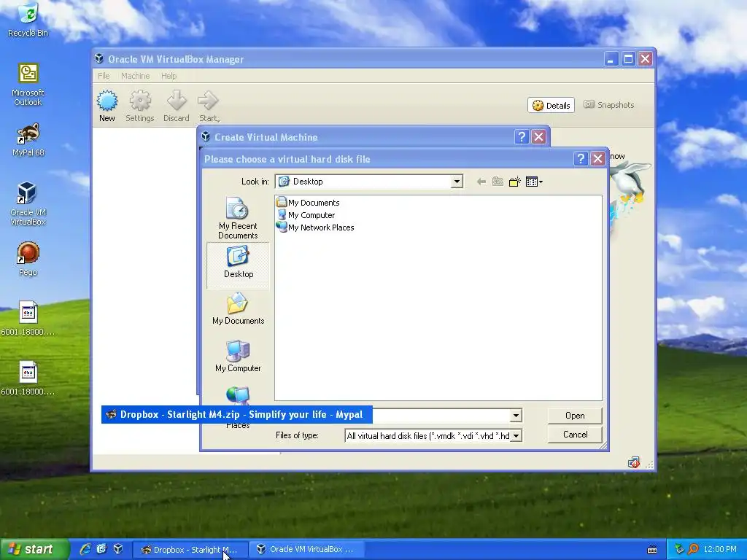Go to My Recent Documents in places bar
The image size is (747, 560).
[238, 218]
